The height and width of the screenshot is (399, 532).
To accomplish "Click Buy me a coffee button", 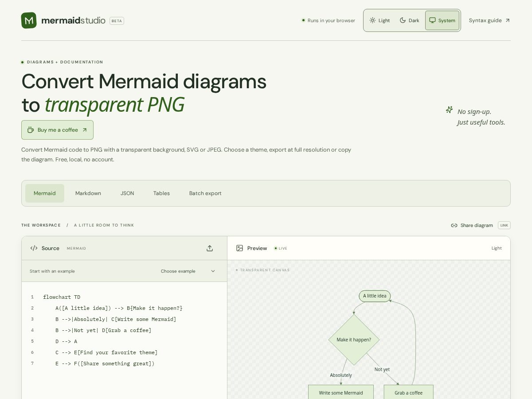I will click(x=57, y=130).
